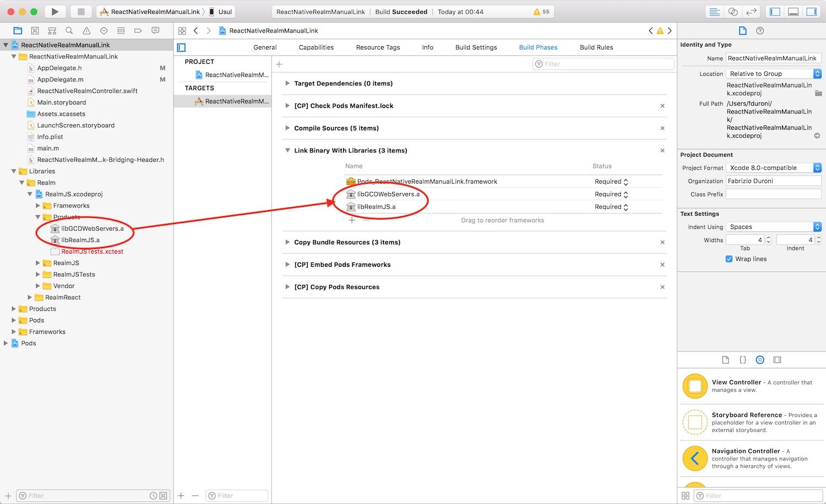Open the Project navigator folder icon

click(x=18, y=31)
